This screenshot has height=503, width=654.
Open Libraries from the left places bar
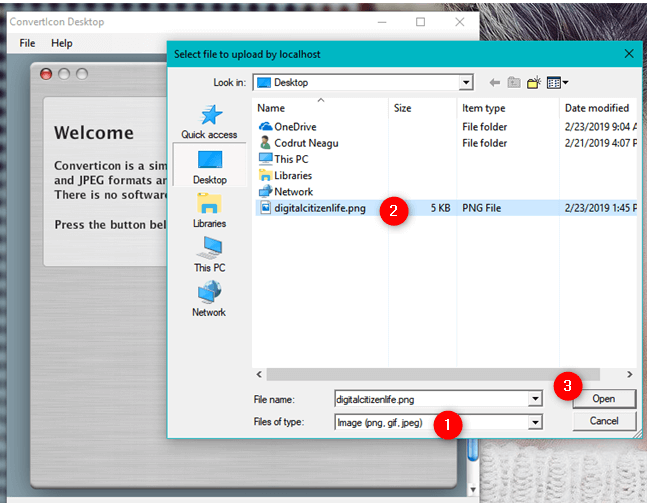click(x=209, y=210)
